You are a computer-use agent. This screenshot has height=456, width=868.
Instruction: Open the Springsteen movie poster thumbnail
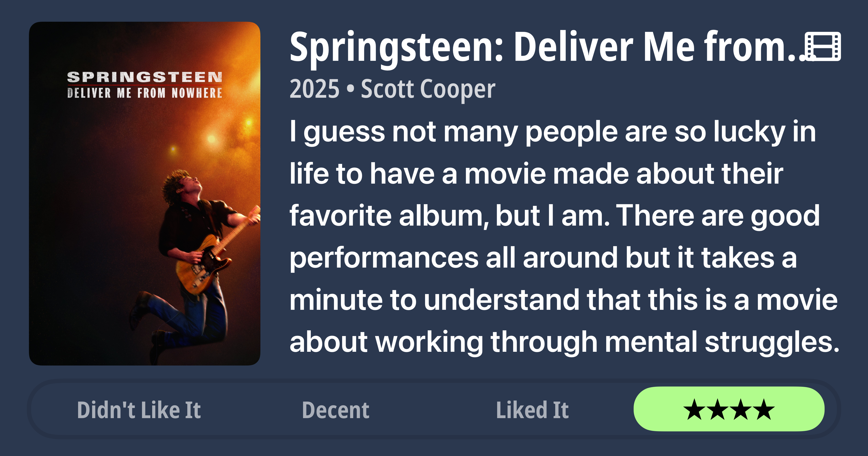145,193
